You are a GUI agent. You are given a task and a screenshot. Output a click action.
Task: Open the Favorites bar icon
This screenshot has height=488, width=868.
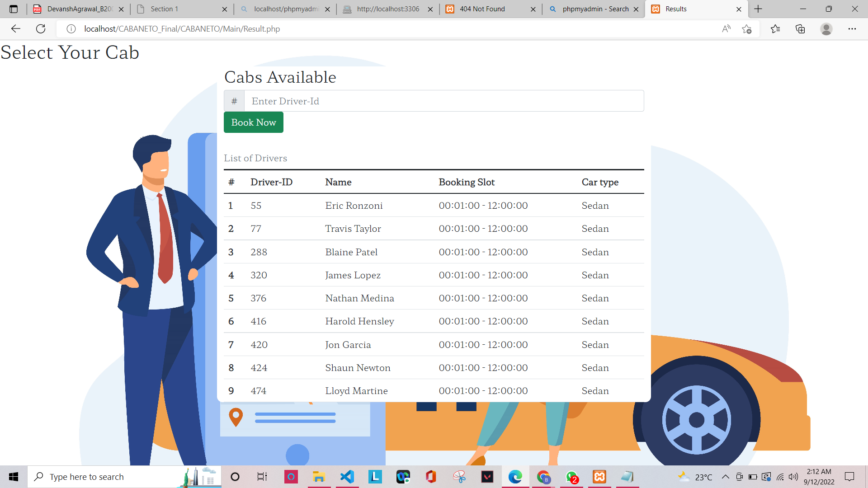click(775, 28)
